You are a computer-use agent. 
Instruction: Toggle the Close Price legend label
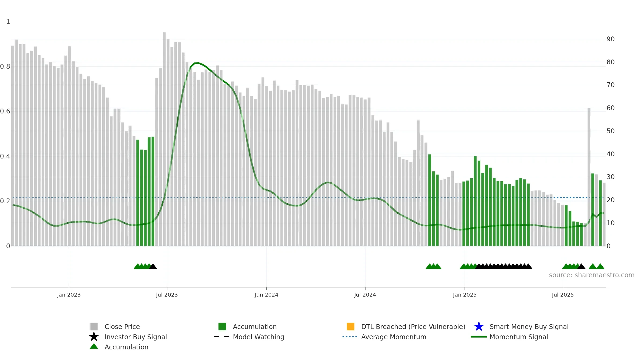pos(122,327)
